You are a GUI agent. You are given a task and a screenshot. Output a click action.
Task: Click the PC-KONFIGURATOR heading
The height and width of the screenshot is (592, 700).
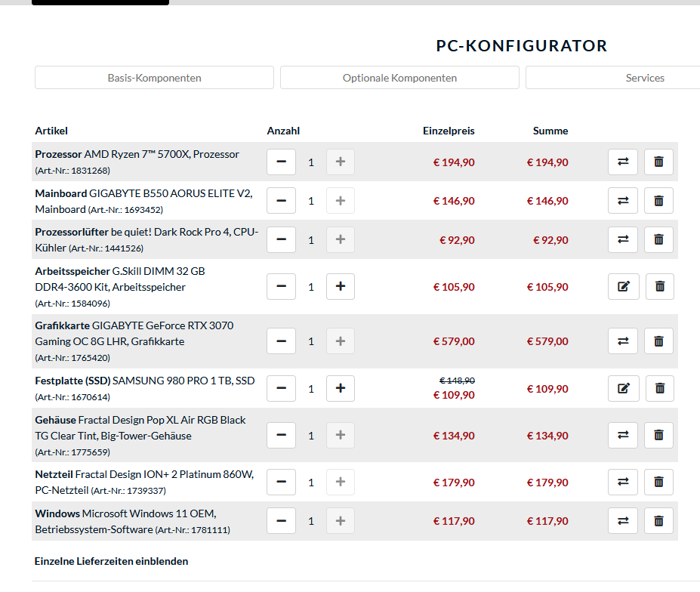tap(522, 45)
